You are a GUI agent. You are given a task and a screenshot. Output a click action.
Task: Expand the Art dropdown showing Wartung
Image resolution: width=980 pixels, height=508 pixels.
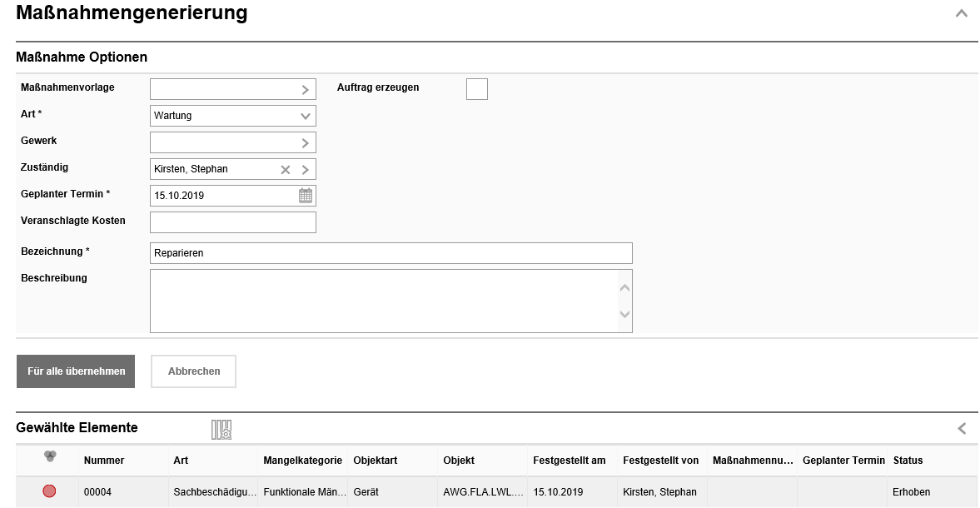point(306,116)
